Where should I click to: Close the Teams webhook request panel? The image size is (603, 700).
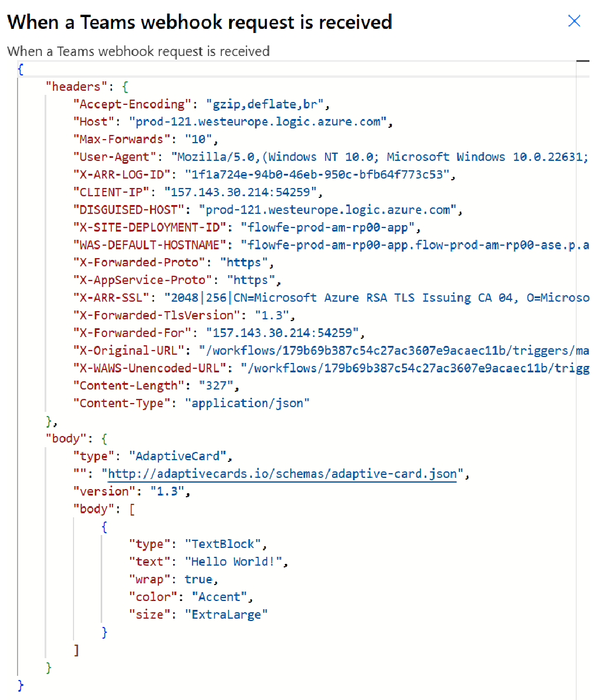(x=574, y=22)
